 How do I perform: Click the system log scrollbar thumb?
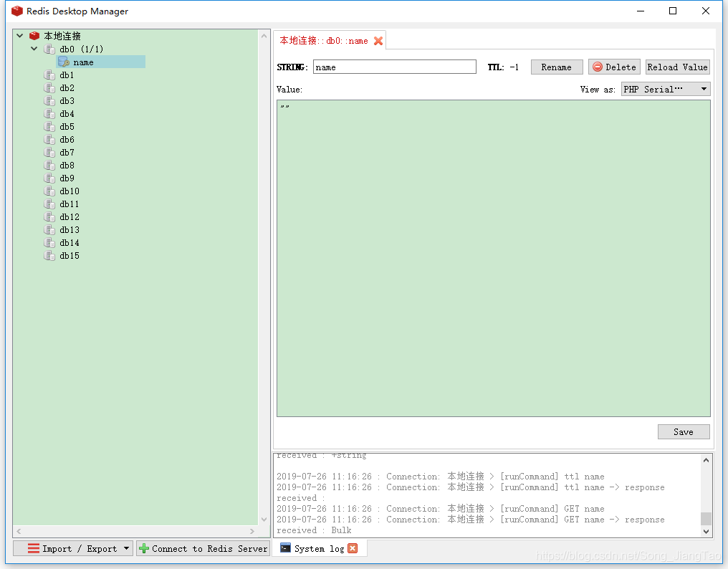click(707, 518)
